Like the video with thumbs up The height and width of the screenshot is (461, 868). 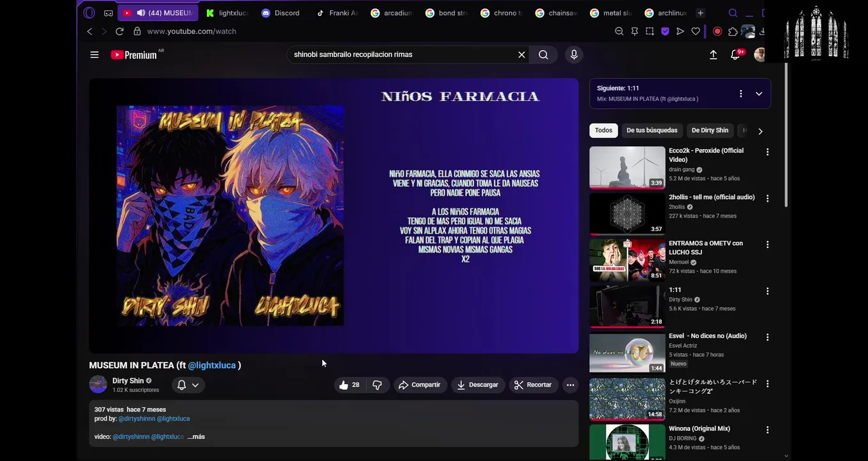[349, 385]
